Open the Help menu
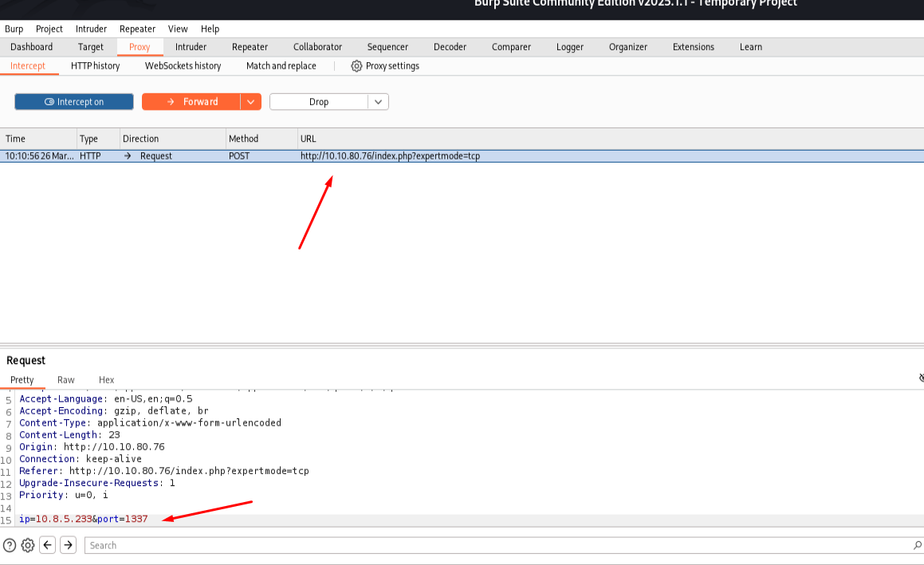 pos(210,29)
